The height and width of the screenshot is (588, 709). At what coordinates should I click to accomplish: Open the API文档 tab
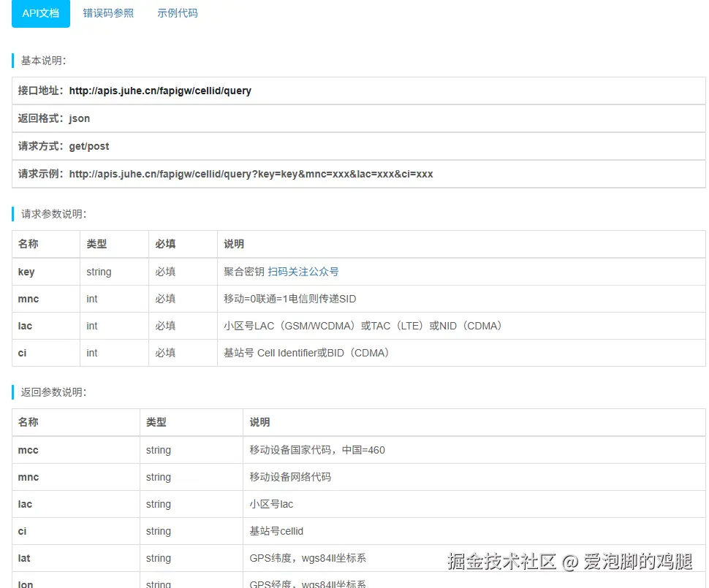(41, 13)
